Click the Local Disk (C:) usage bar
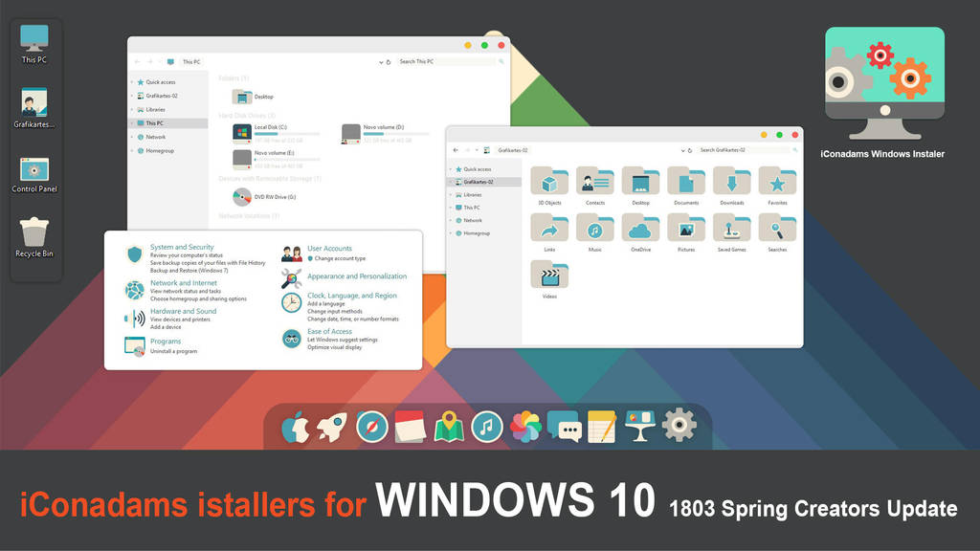Image resolution: width=980 pixels, height=551 pixels. pos(287,134)
